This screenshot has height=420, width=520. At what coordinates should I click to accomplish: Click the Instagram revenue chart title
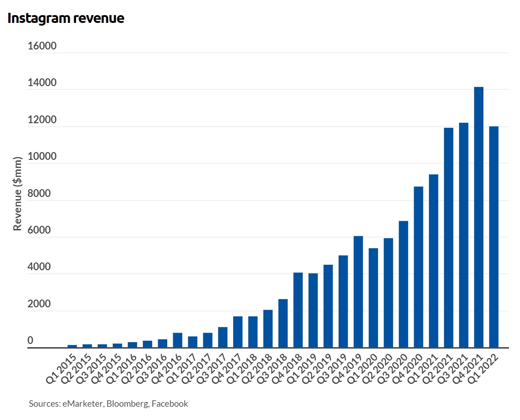(66, 18)
